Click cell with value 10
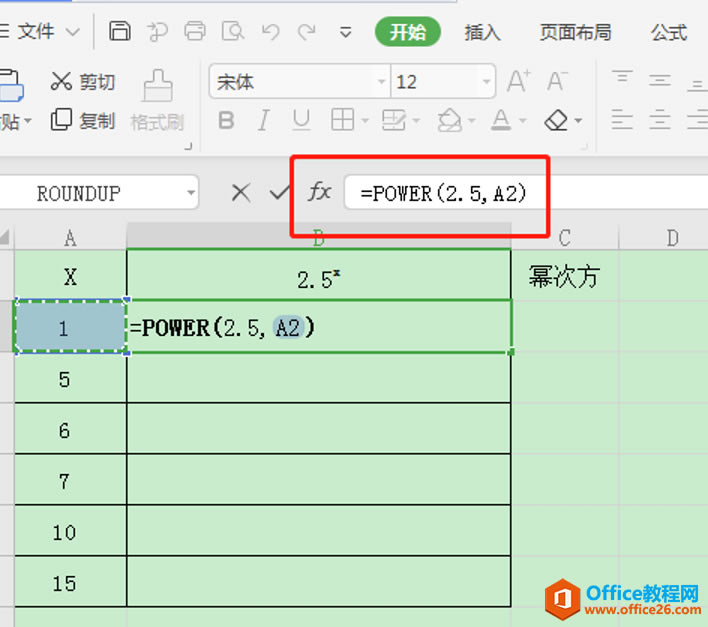The image size is (708, 627). [70, 531]
